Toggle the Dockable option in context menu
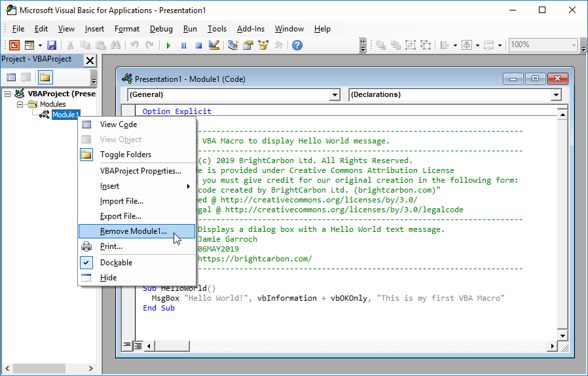The height and width of the screenshot is (376, 588). [x=116, y=263]
